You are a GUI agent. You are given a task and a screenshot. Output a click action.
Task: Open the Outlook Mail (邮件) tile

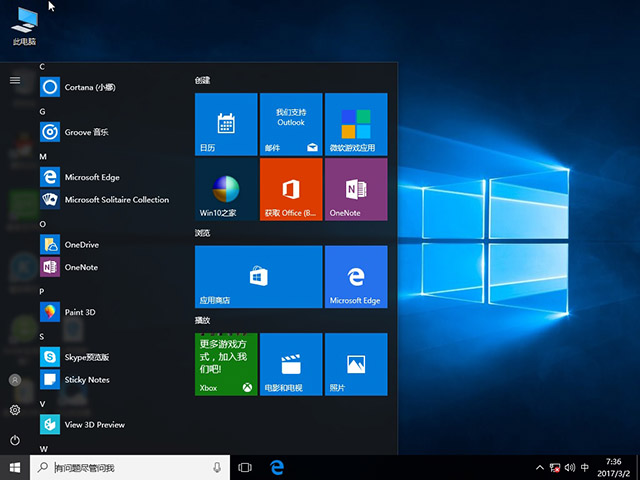[290, 124]
